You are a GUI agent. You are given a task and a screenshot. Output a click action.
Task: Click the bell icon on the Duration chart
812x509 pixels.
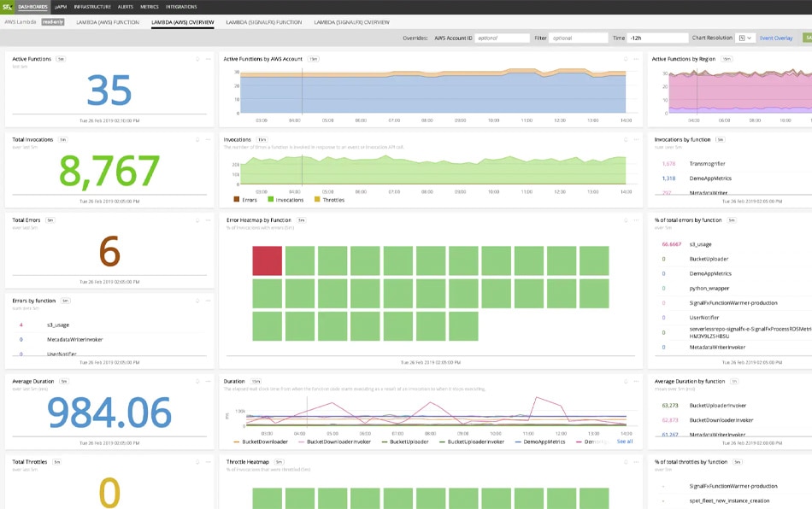pos(626,381)
